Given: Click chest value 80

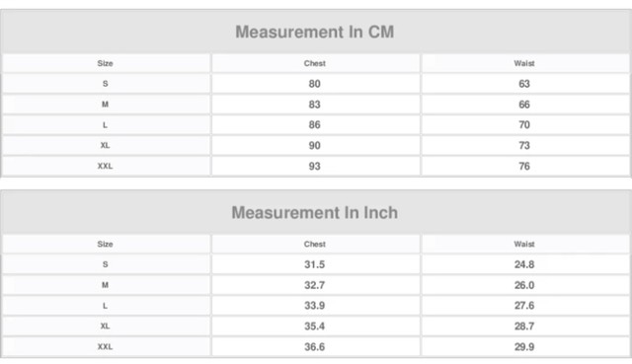Looking at the screenshot, I should click(x=314, y=84).
